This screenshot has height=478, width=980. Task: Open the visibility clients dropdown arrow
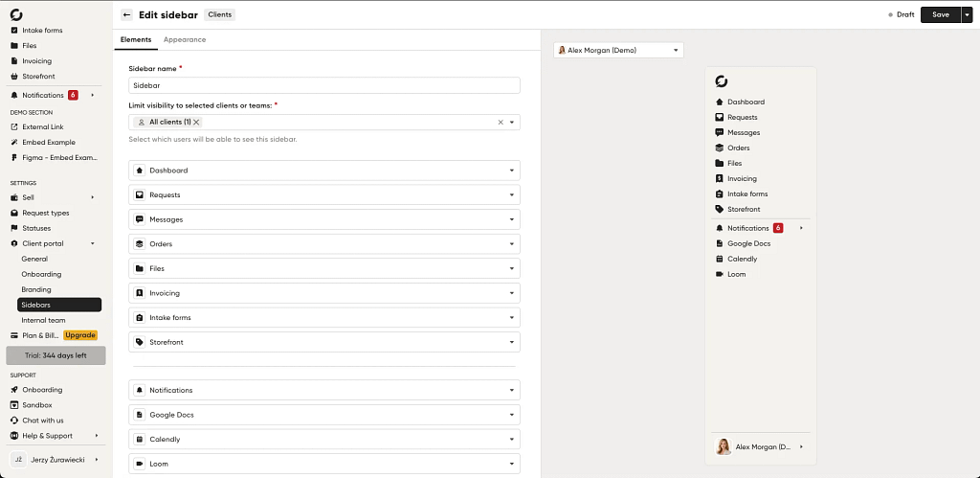click(x=511, y=123)
